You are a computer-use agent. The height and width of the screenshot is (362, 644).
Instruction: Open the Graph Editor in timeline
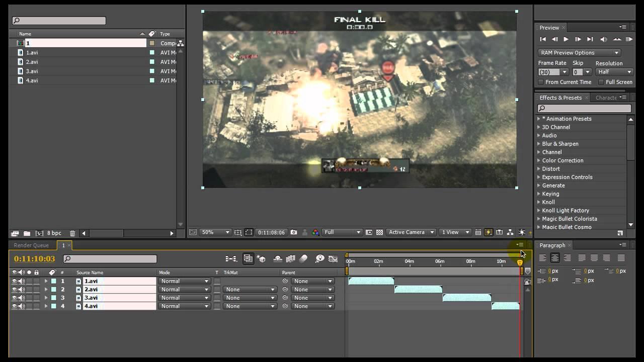coord(333,258)
